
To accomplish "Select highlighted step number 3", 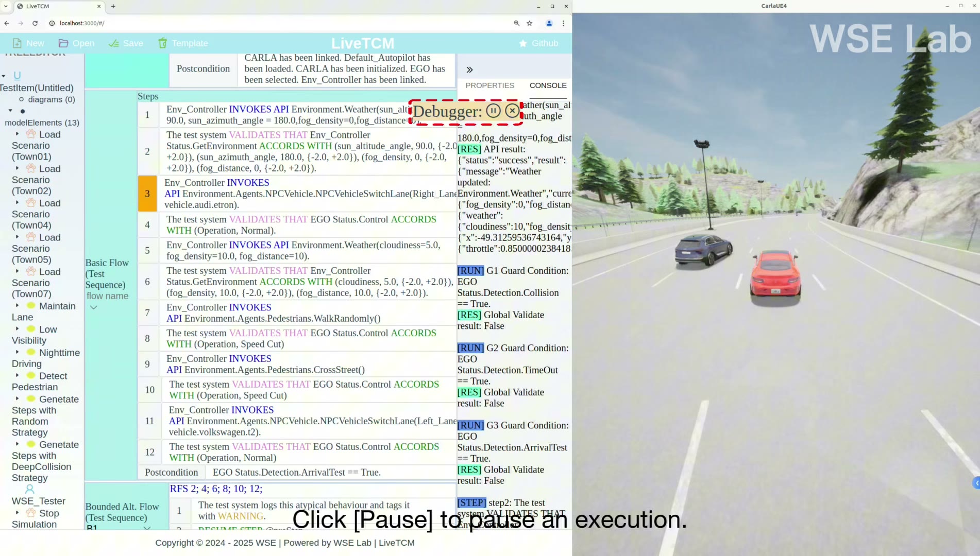I will click(x=147, y=194).
